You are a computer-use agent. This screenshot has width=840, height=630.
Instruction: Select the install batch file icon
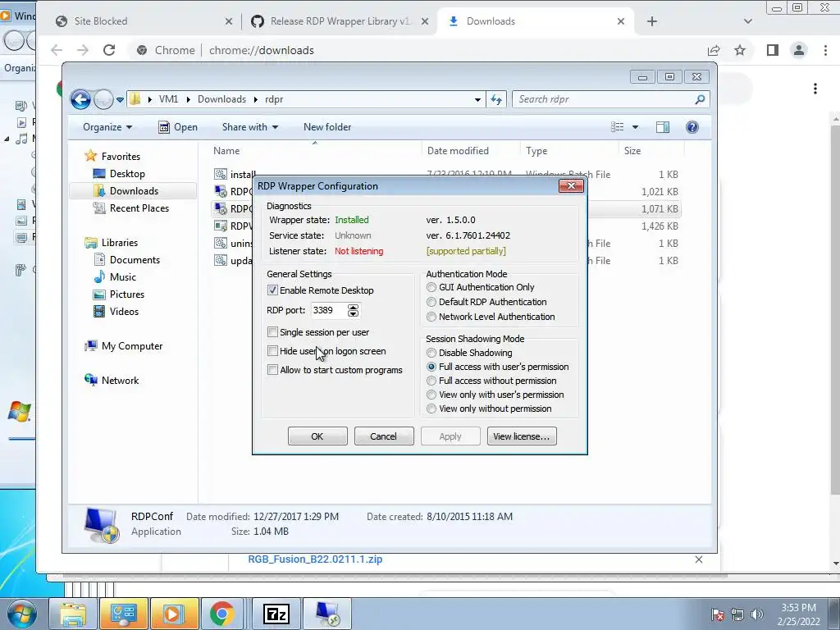(x=220, y=174)
